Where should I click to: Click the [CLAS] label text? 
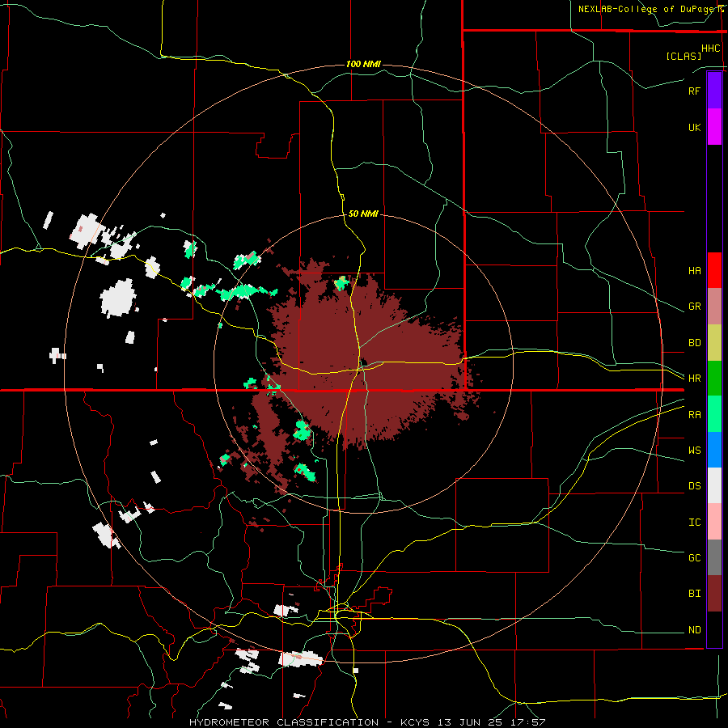(x=684, y=56)
